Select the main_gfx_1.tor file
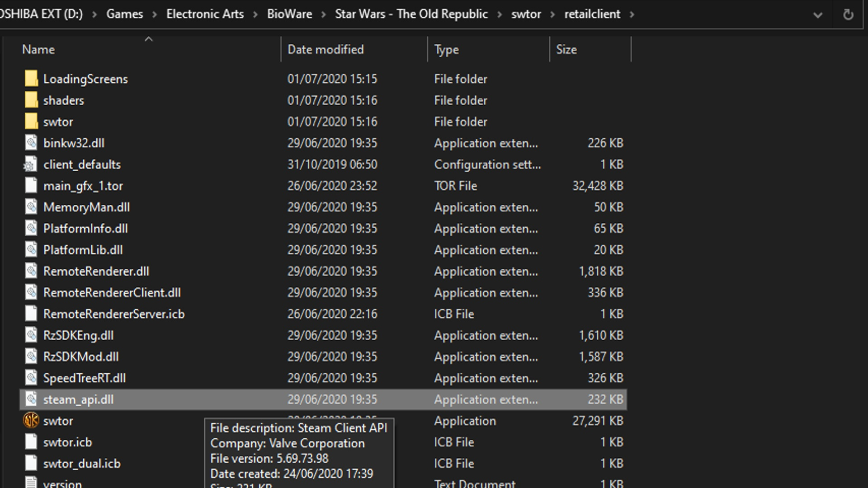This screenshot has height=488, width=868. pyautogui.click(x=84, y=185)
